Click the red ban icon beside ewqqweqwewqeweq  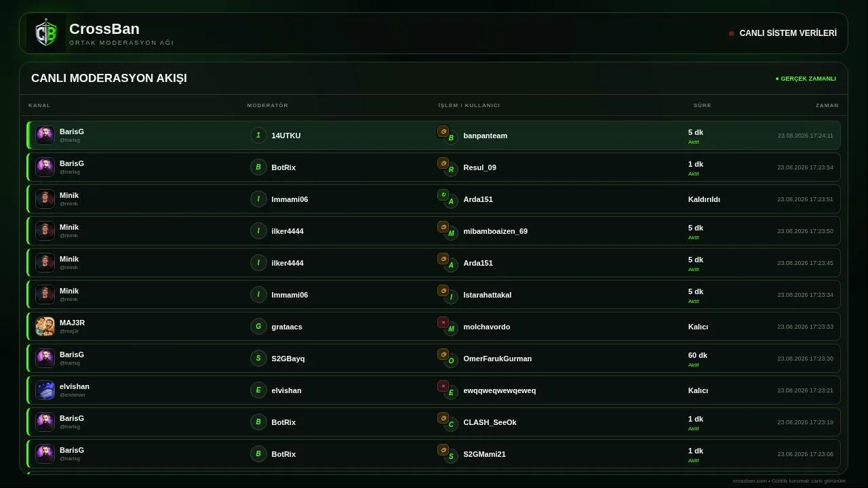443,386
